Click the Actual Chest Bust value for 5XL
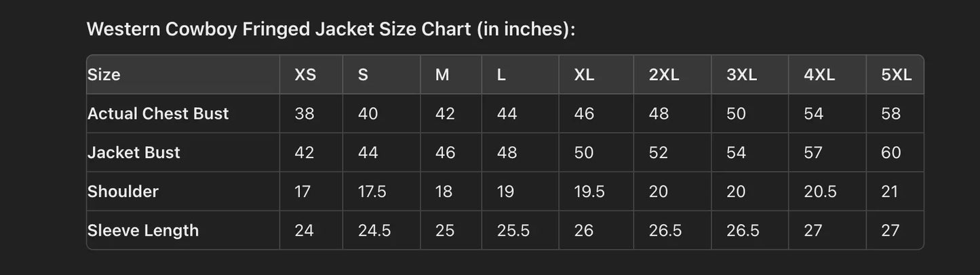The image size is (980, 275). tap(891, 113)
